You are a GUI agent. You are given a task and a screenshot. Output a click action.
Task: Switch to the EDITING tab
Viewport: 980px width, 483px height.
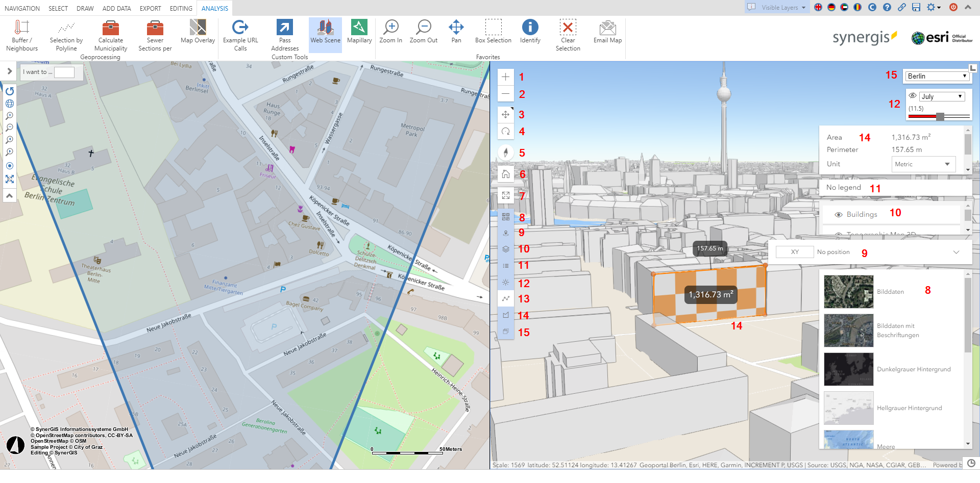click(181, 8)
